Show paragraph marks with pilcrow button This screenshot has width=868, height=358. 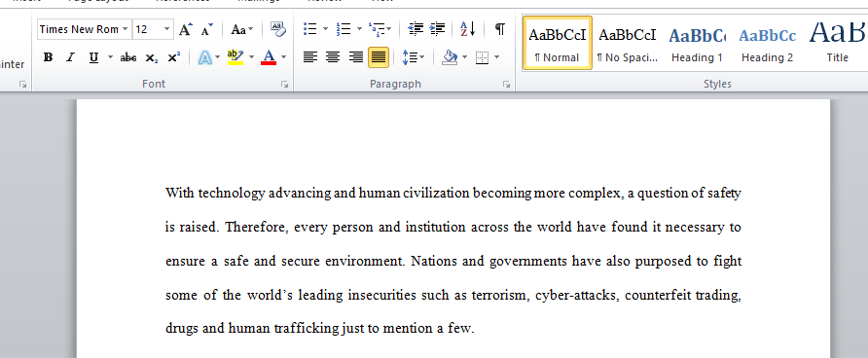[x=499, y=29]
